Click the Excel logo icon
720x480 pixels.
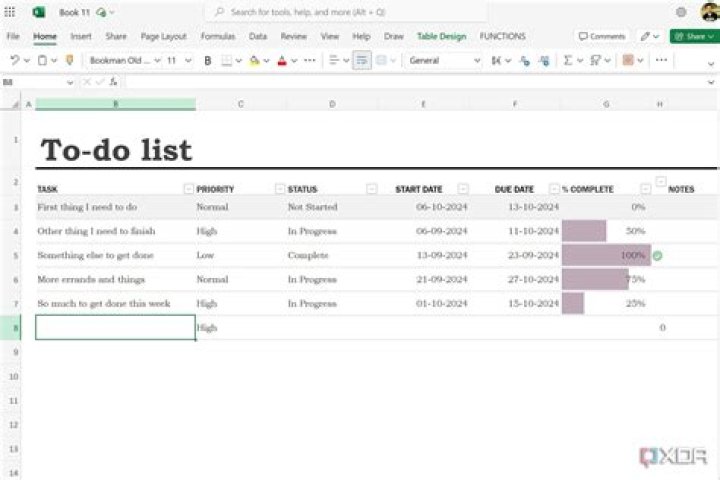click(x=39, y=12)
